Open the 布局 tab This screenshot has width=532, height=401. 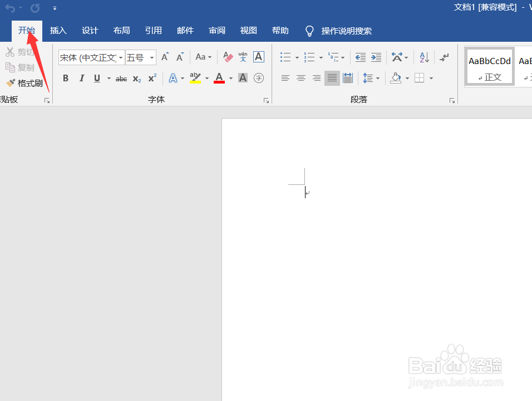(121, 31)
